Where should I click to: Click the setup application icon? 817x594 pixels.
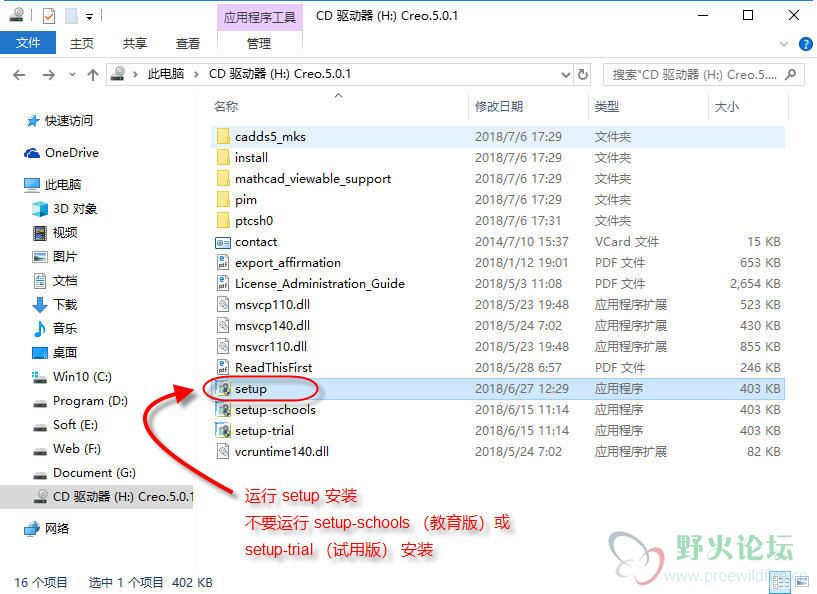224,389
